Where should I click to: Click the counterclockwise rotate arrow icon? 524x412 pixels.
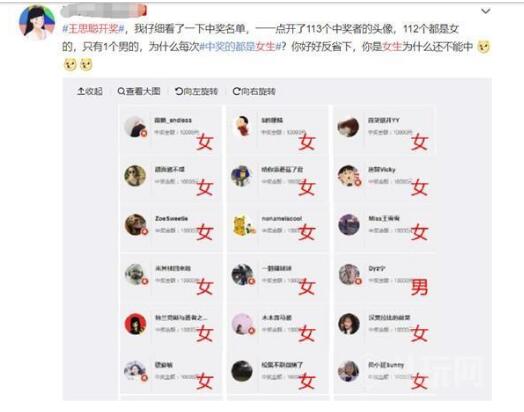pos(179,91)
